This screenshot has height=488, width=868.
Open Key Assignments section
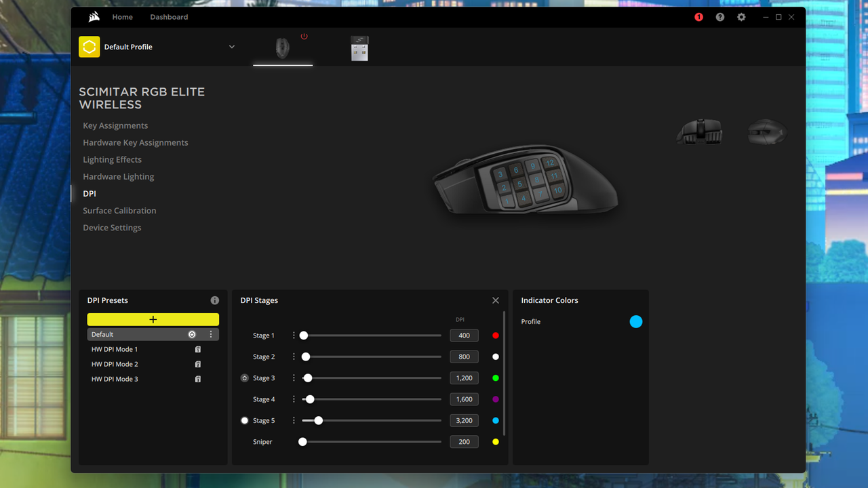coord(115,125)
